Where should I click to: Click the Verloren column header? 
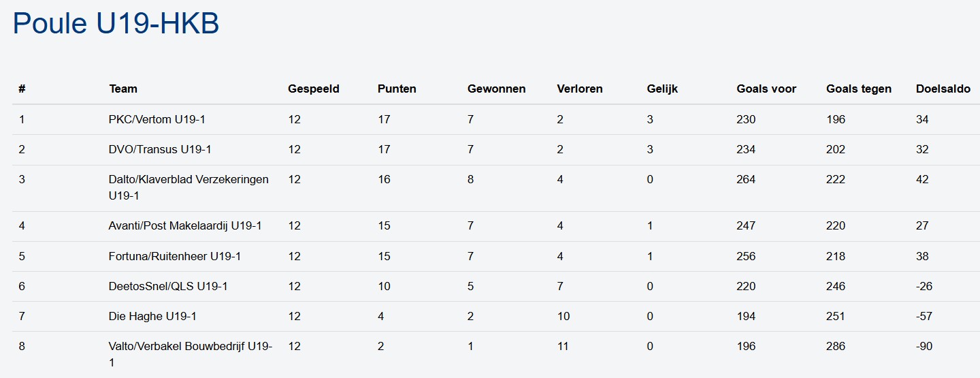(580, 89)
